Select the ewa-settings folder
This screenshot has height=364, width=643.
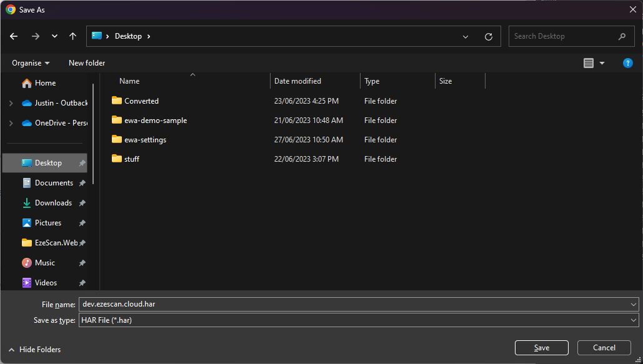point(145,140)
